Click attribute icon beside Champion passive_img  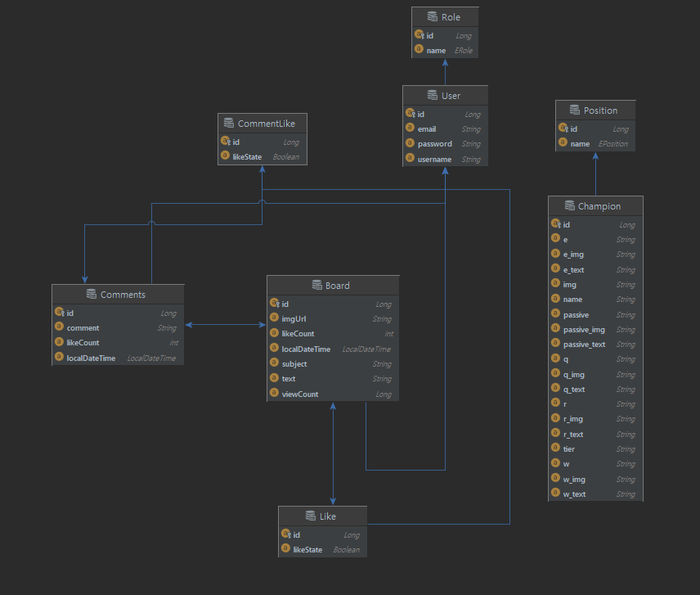pos(555,328)
